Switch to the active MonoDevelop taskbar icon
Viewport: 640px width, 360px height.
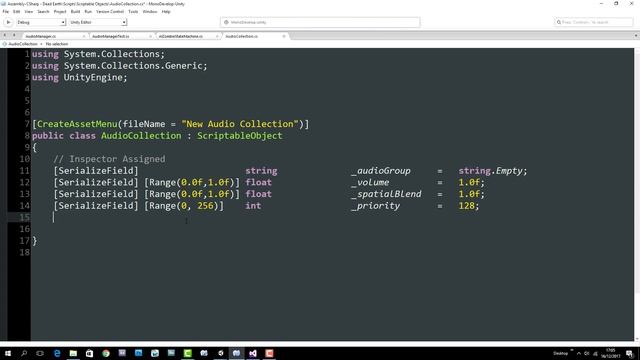pos(236,353)
